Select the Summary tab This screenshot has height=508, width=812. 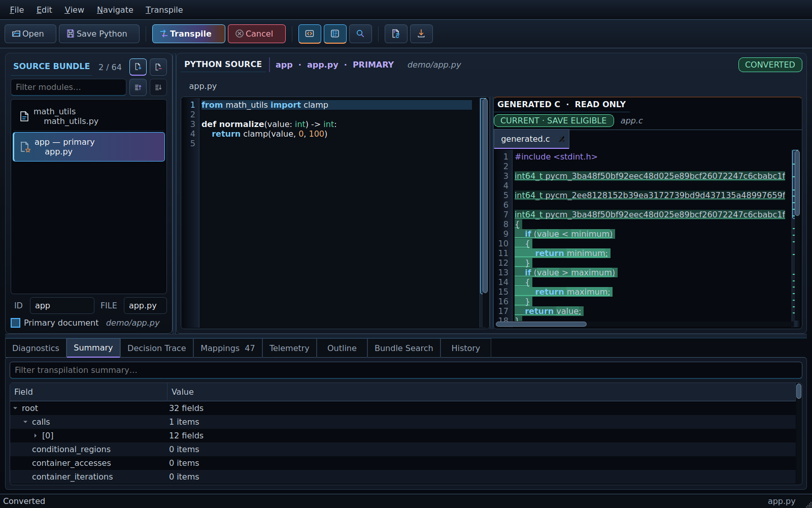[x=93, y=348]
